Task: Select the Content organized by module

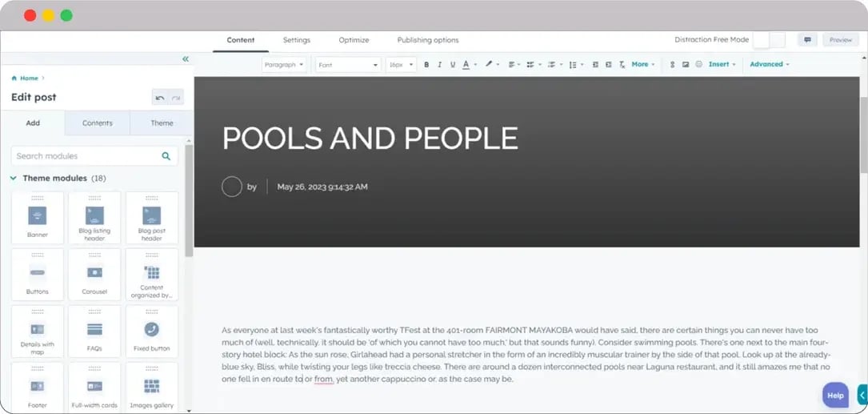Action: coord(152,275)
